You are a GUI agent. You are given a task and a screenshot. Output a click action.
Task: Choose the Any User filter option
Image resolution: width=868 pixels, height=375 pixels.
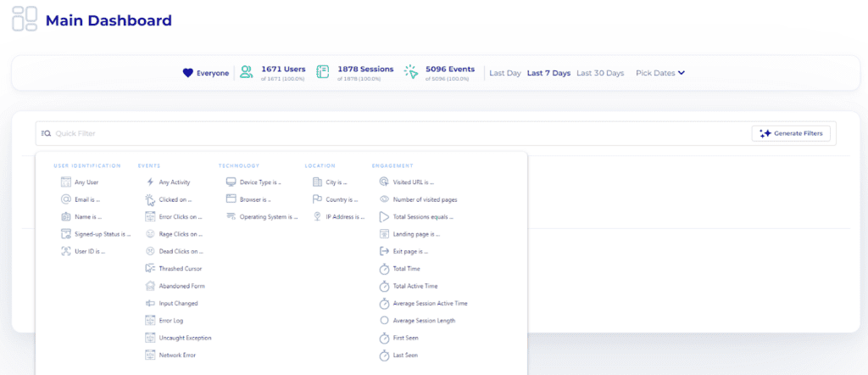[86, 182]
